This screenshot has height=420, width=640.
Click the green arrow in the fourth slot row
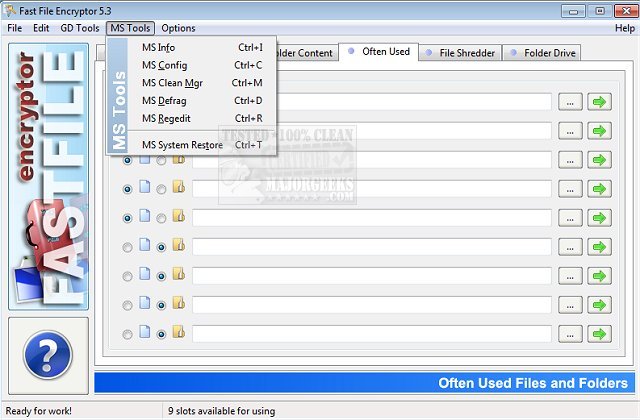pyautogui.click(x=599, y=189)
